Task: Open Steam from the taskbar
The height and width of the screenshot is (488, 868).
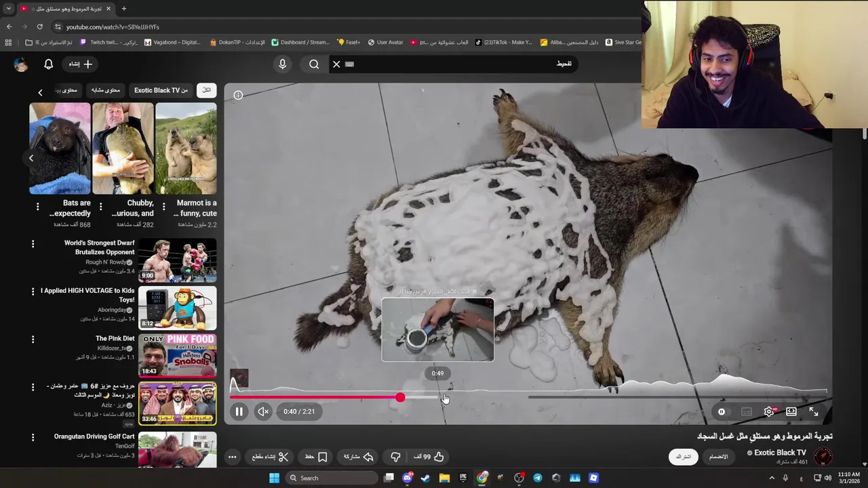Action: click(x=425, y=478)
